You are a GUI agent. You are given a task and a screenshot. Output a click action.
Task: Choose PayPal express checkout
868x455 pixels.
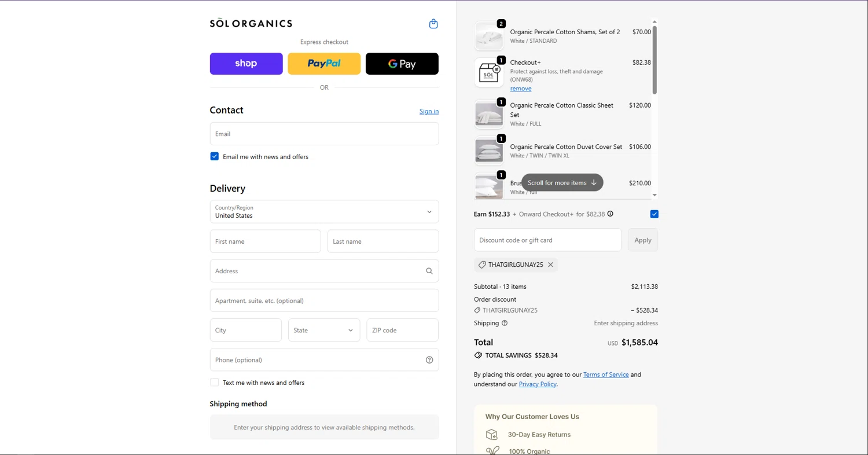[324, 64]
